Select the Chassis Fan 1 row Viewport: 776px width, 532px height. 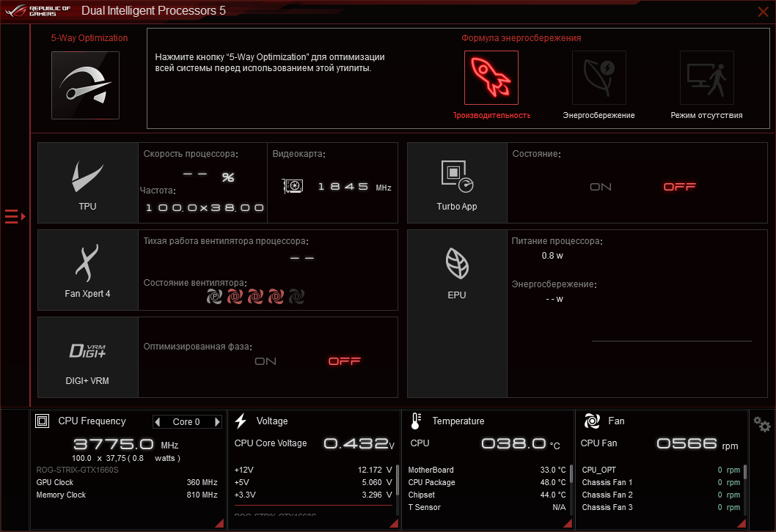pos(661,482)
